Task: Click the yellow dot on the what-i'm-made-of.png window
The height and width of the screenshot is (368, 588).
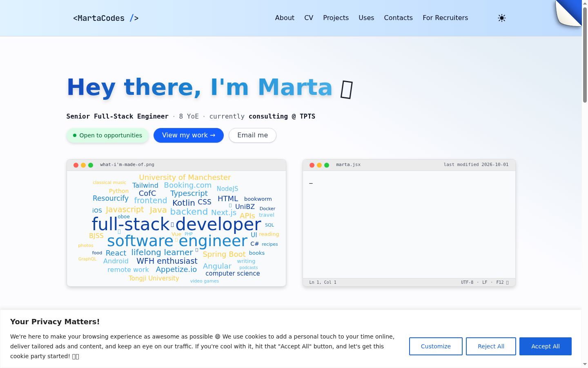Action: coord(83,165)
